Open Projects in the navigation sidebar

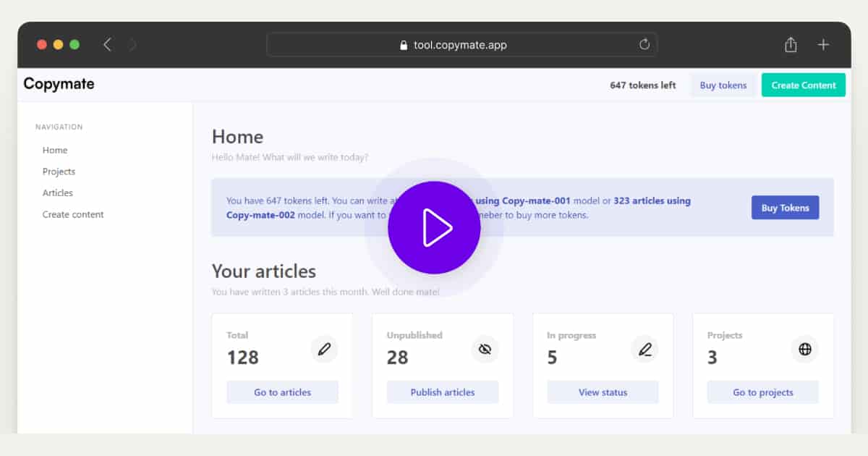pos(59,172)
